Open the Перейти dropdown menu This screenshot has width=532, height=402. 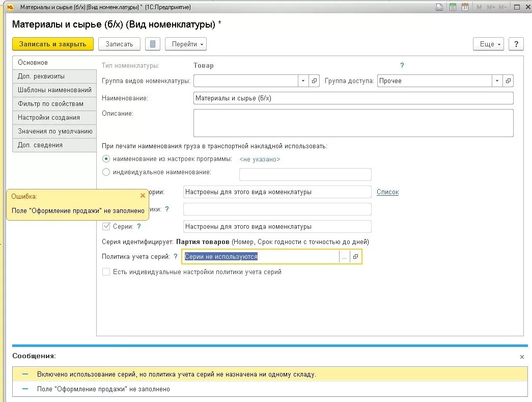coord(186,44)
